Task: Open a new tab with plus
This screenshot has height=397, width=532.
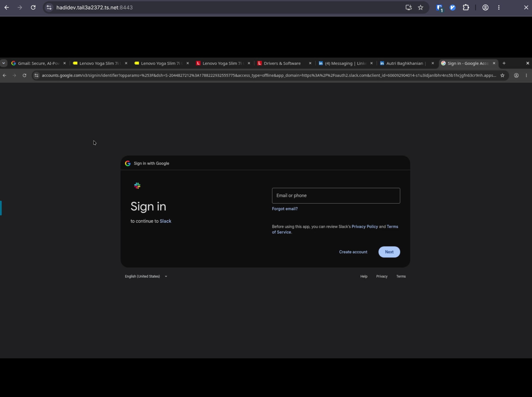Action: (504, 63)
